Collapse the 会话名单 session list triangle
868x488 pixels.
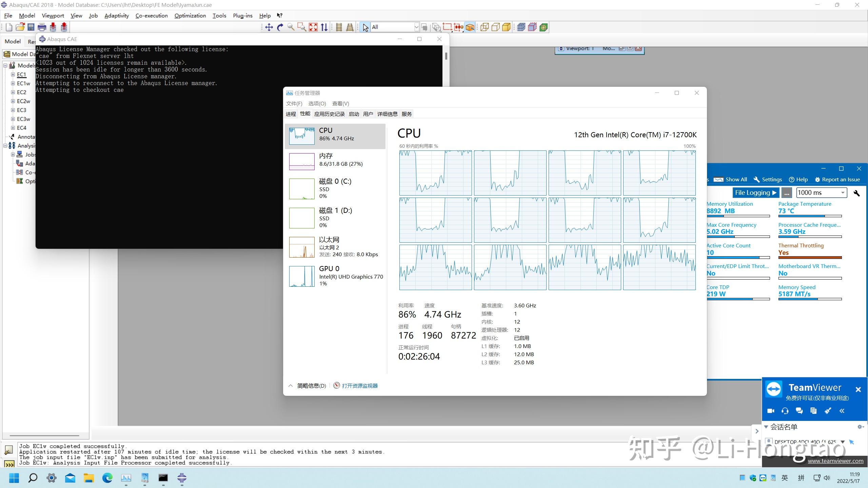click(x=766, y=427)
